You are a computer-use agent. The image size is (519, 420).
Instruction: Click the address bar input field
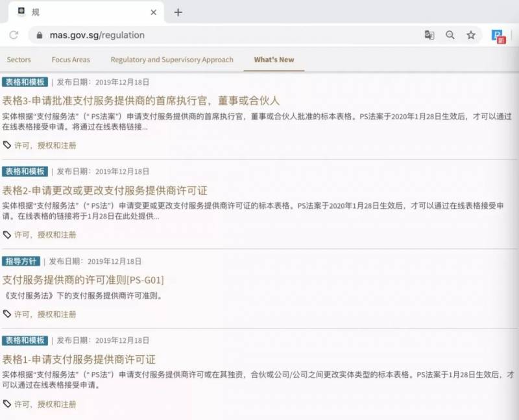point(195,35)
